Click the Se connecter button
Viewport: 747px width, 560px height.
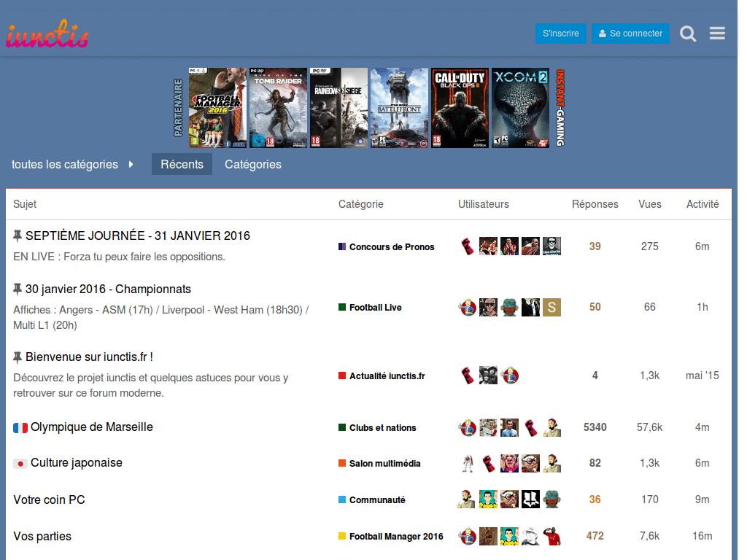coord(630,34)
